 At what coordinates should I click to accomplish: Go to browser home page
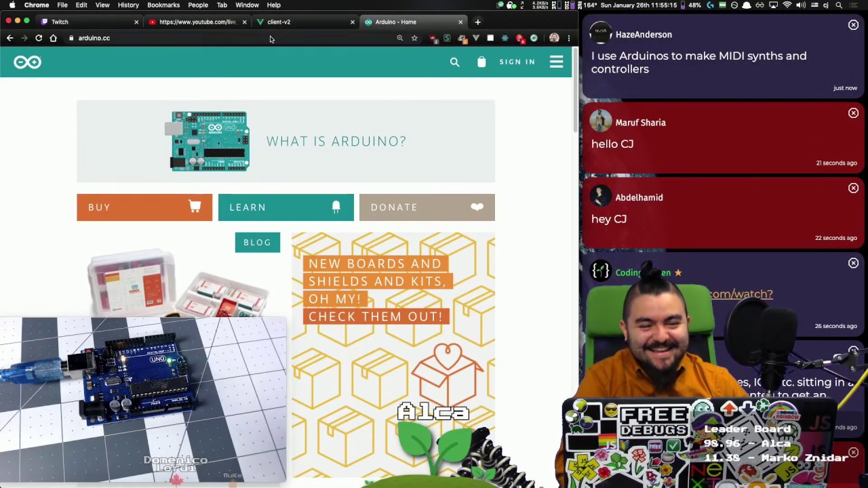point(53,38)
